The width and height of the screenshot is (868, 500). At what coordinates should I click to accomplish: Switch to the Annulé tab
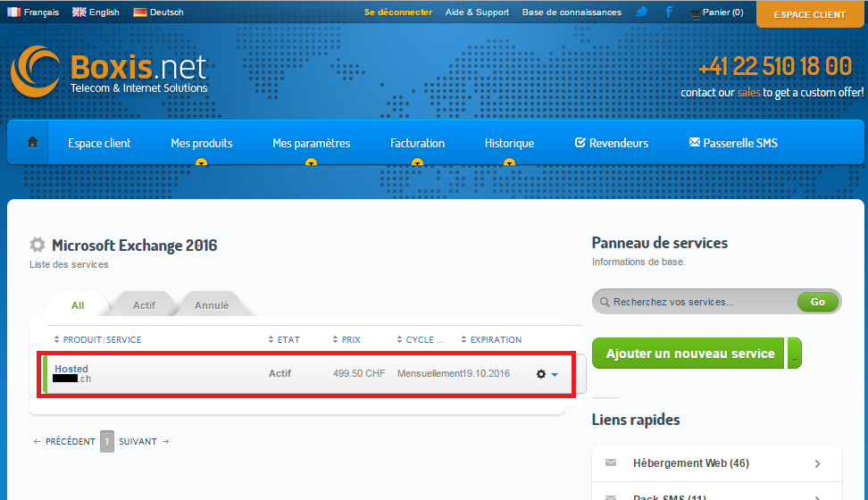click(212, 305)
